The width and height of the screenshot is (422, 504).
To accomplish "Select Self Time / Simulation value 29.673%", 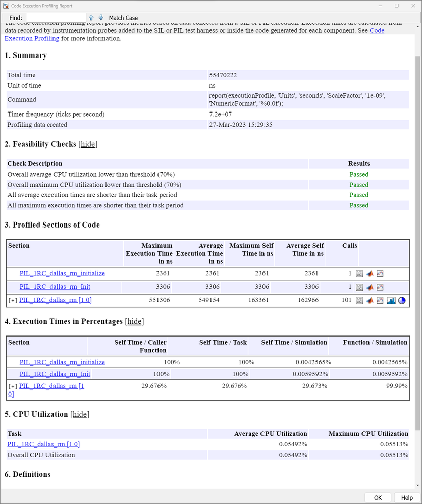I will 314,386.
